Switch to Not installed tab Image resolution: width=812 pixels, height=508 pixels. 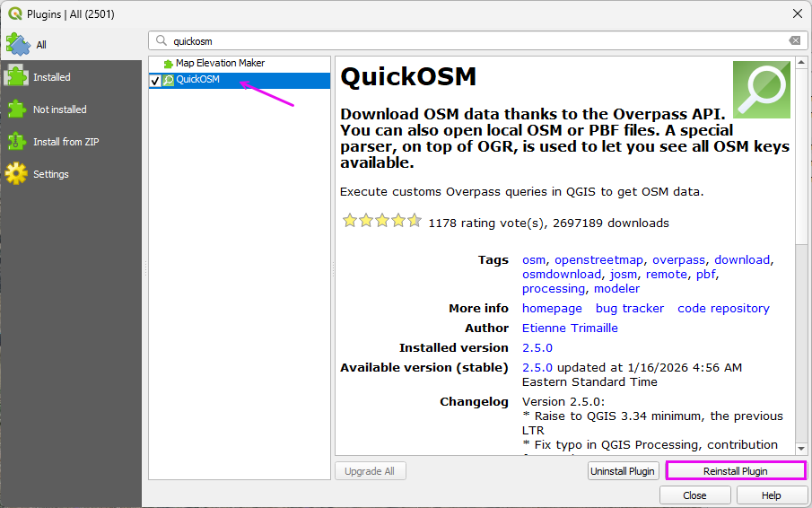(60, 109)
